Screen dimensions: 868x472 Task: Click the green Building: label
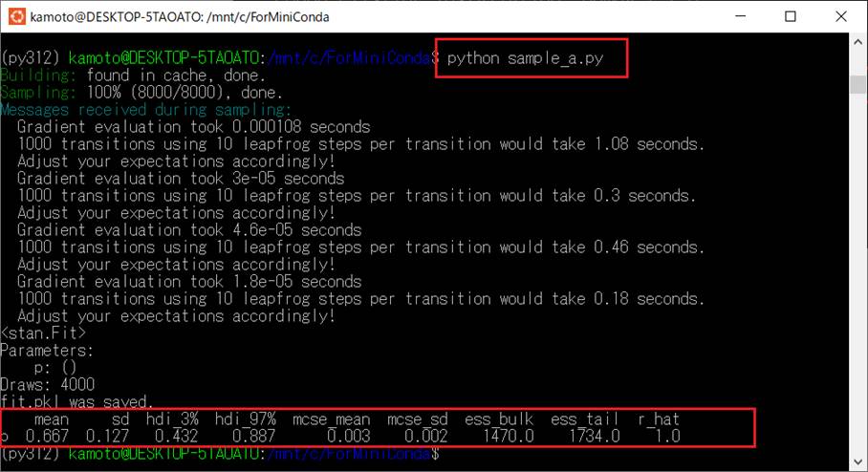(37, 75)
